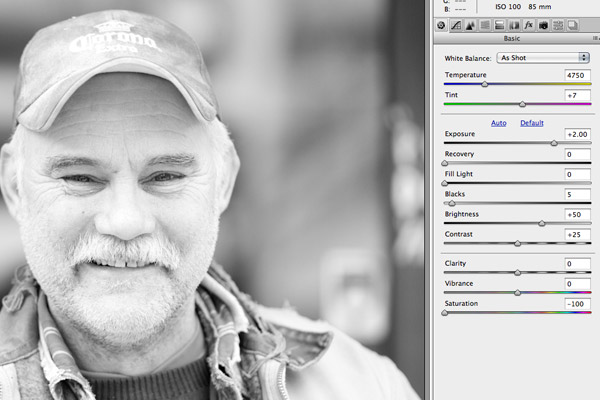Click the ISO 100 readout text

point(508,7)
